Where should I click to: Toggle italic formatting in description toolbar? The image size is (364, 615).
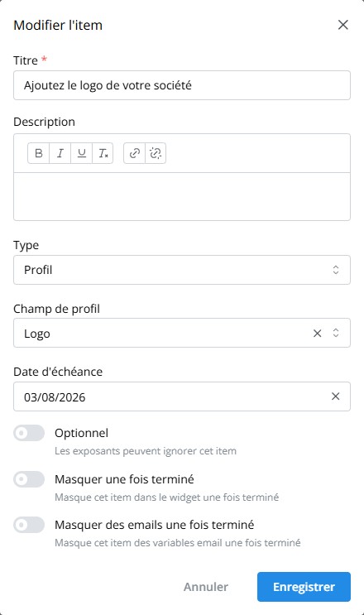[x=60, y=153]
